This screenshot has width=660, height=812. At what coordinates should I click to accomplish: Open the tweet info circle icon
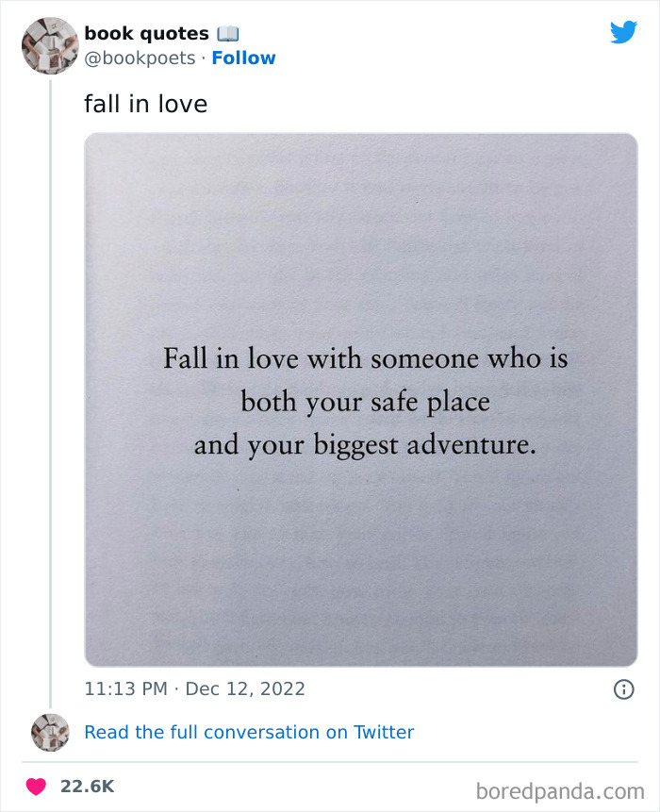(624, 689)
